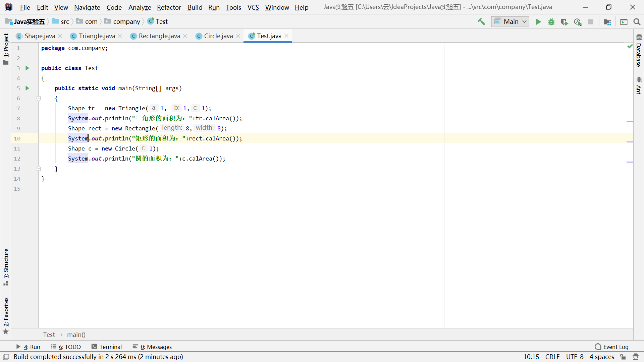Viewport: 644px width, 362px height.
Task: Click the Profiler run icon
Action: point(578,22)
